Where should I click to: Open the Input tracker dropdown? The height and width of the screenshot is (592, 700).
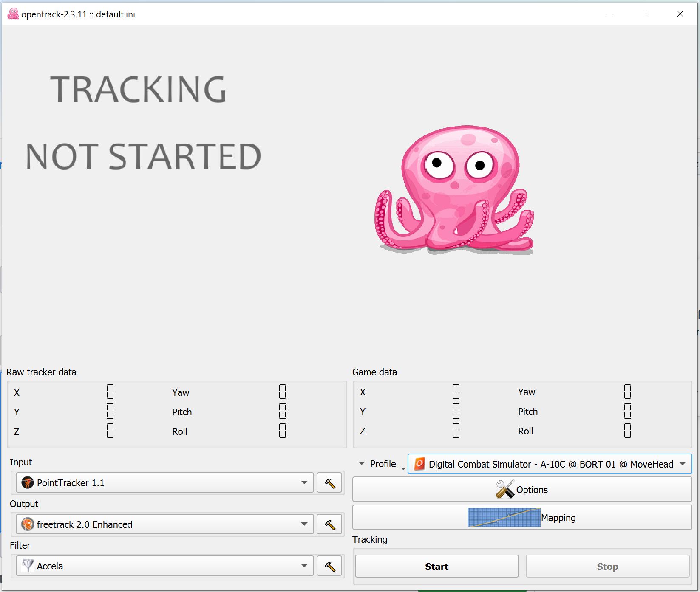[303, 482]
